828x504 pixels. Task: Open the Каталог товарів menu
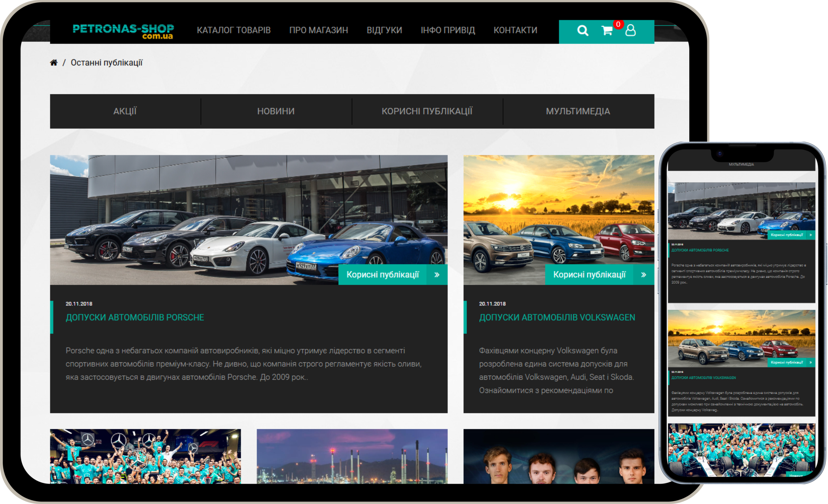tap(234, 30)
